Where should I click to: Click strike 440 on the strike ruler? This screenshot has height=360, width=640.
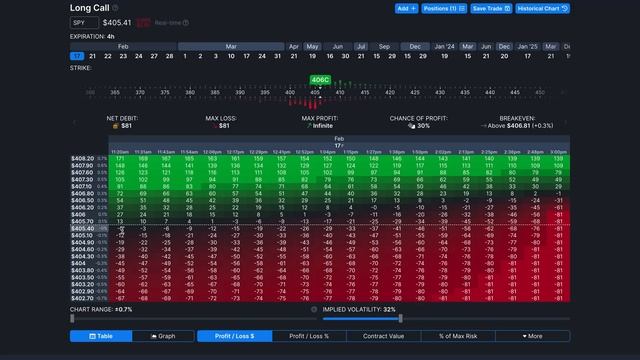[490, 93]
